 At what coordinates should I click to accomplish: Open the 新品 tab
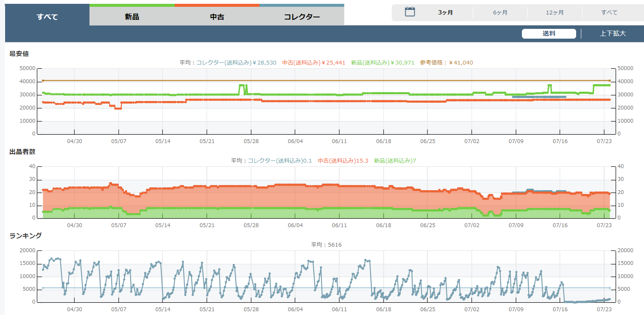(132, 17)
